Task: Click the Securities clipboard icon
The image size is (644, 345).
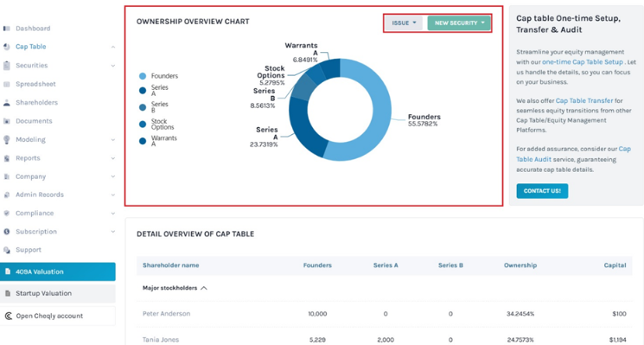Action: (x=7, y=66)
